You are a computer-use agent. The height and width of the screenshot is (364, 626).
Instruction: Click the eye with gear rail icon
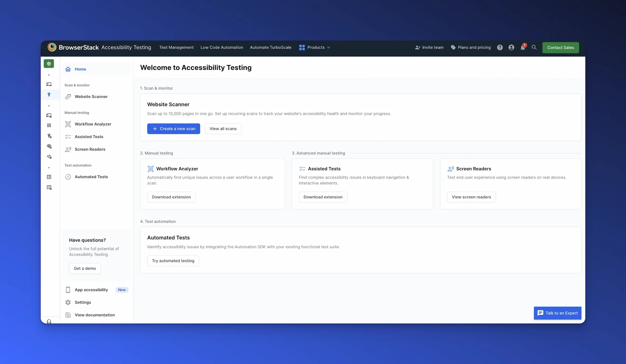tap(49, 146)
